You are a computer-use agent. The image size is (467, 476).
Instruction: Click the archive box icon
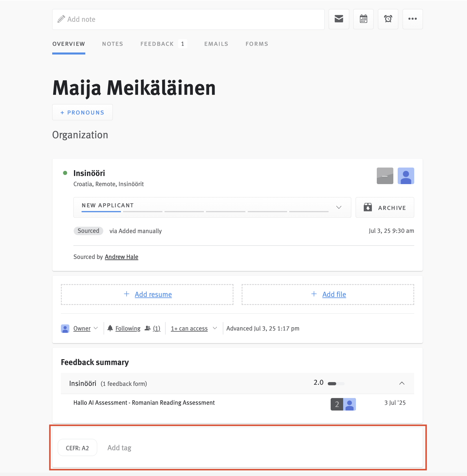[x=368, y=207]
